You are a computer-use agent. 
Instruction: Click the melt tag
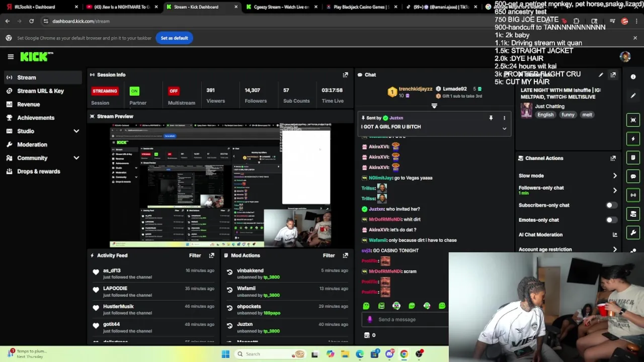point(587,115)
